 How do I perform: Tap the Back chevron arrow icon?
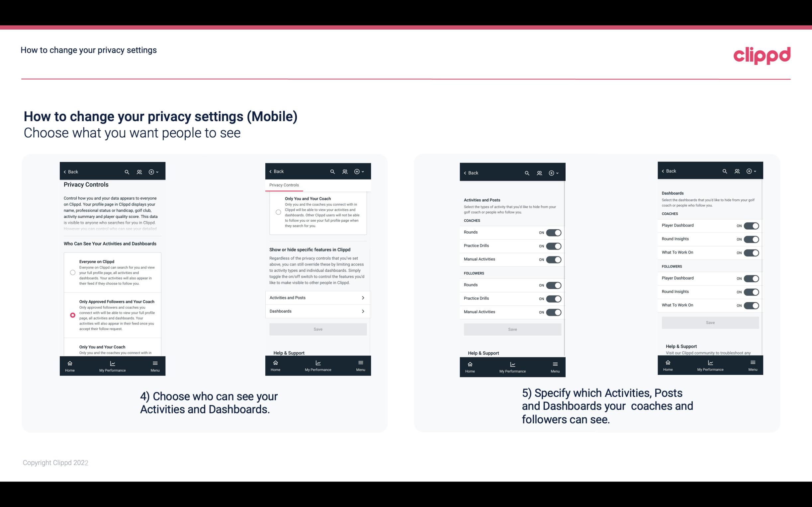[x=64, y=172]
